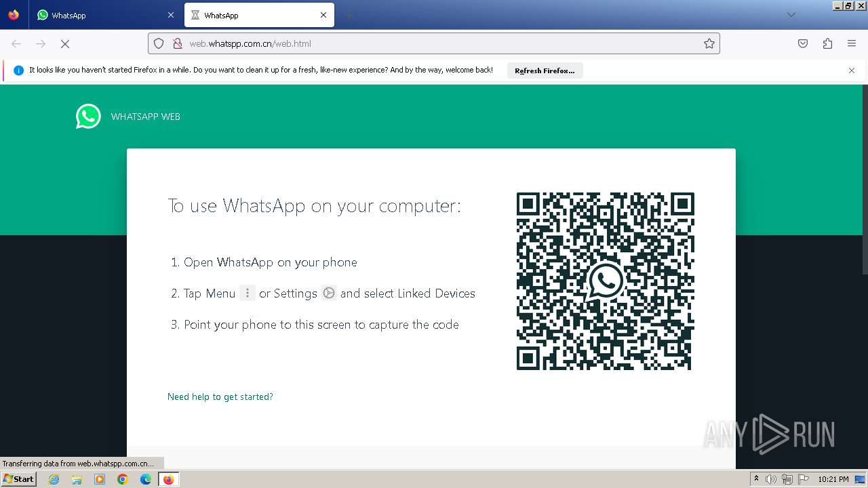The width and height of the screenshot is (868, 488).
Task: Click the Settings gear icon in instructions
Action: tap(329, 293)
